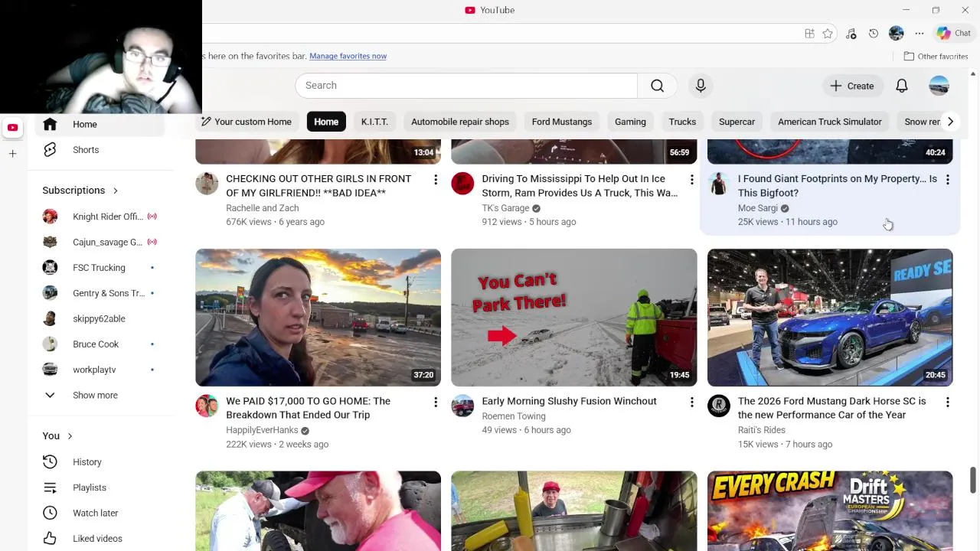
Task: Select the Trucks chip
Action: pos(682,122)
